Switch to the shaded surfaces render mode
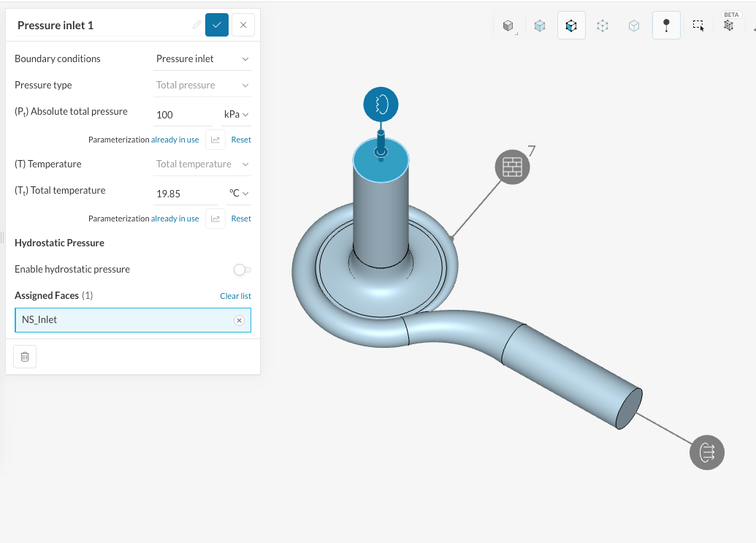Image resolution: width=756 pixels, height=543 pixels. [540, 26]
